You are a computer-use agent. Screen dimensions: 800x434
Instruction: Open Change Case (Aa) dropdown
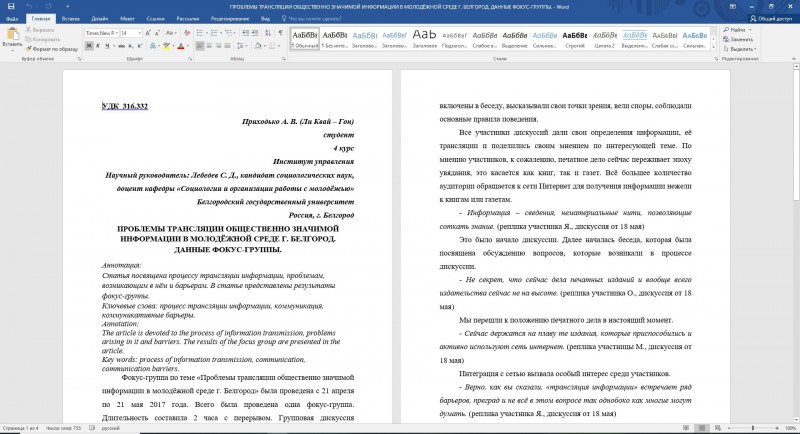pos(171,33)
